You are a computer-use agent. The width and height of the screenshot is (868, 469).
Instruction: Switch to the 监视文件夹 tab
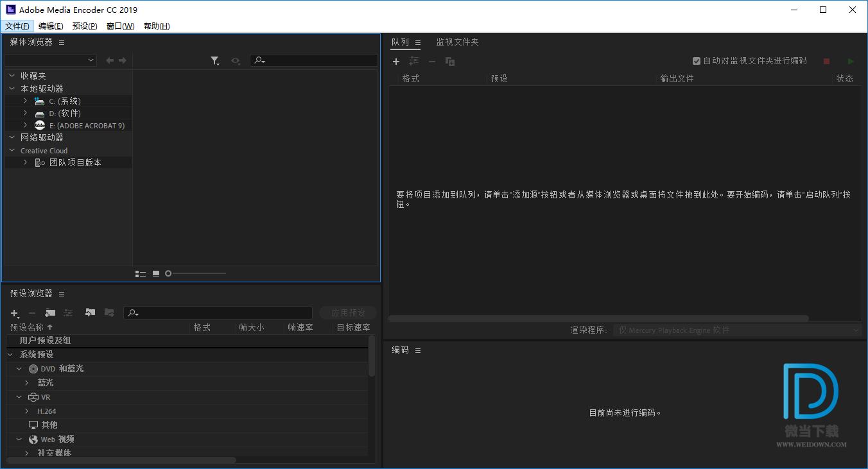tap(458, 42)
